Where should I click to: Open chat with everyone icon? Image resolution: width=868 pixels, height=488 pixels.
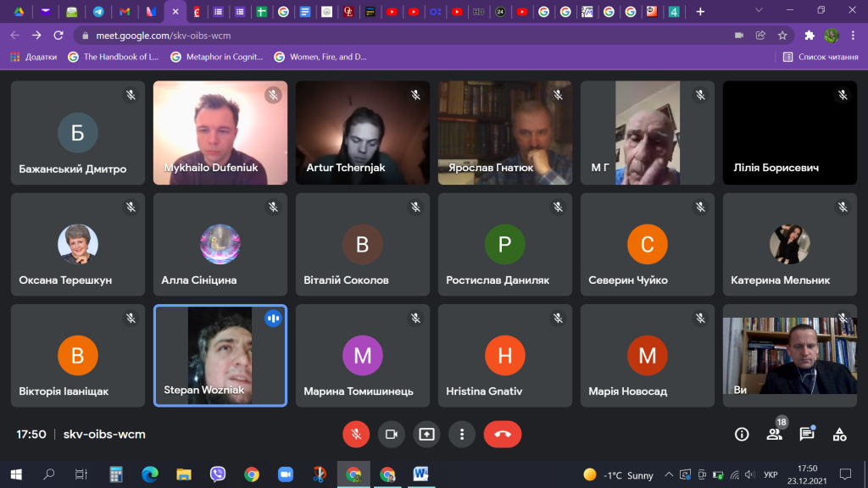pyautogui.click(x=807, y=435)
